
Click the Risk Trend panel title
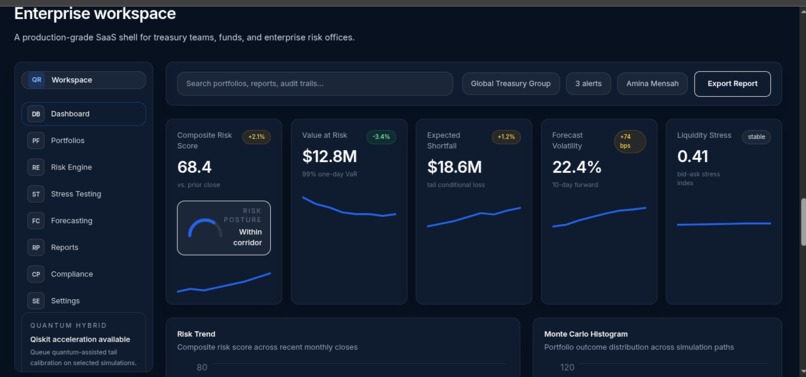point(196,334)
